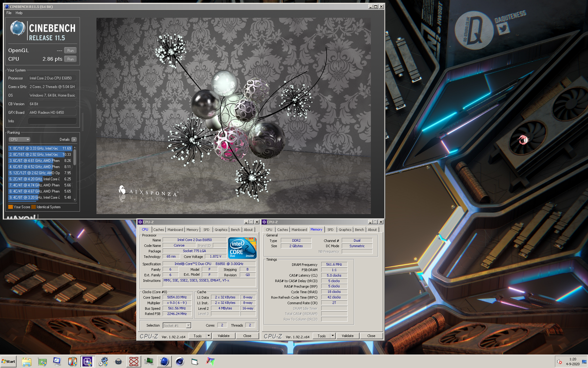588x368 pixels.
Task: Click the Core Voltage value 1.872 V
Action: [216, 256]
